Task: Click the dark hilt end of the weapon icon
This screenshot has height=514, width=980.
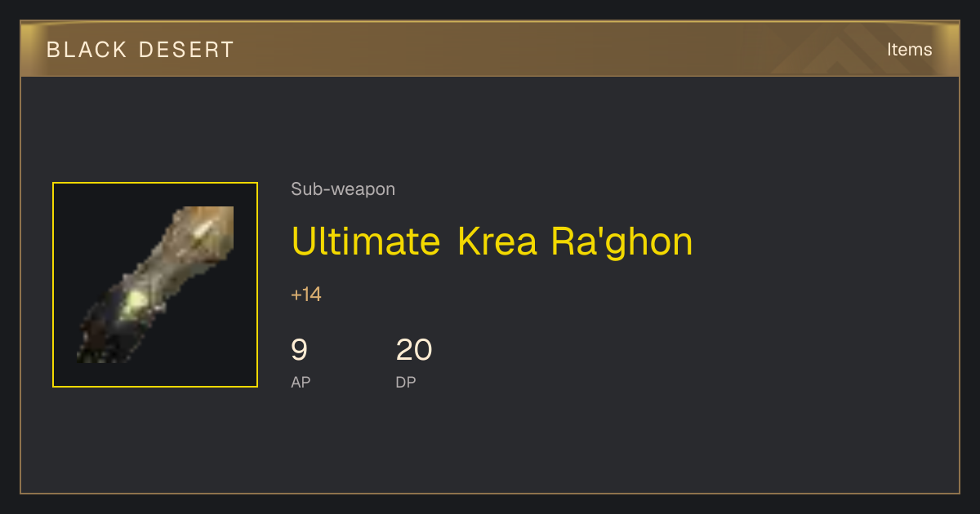Action: (96, 343)
